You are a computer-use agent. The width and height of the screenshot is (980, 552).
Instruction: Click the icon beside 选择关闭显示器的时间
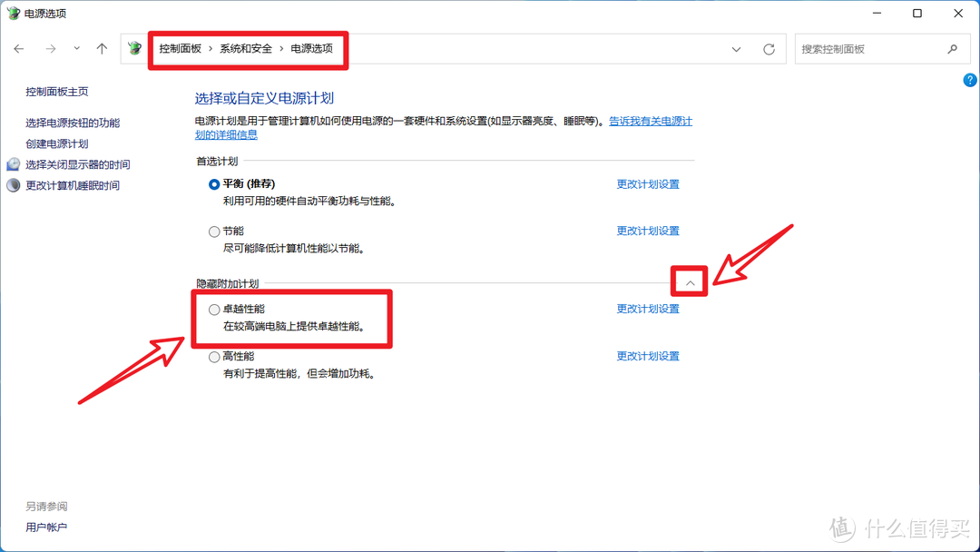pos(13,164)
